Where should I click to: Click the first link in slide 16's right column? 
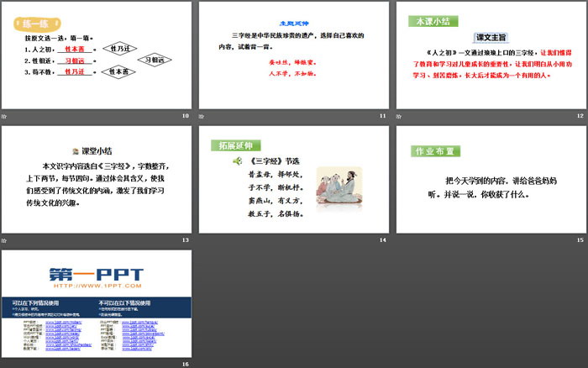[x=139, y=323]
